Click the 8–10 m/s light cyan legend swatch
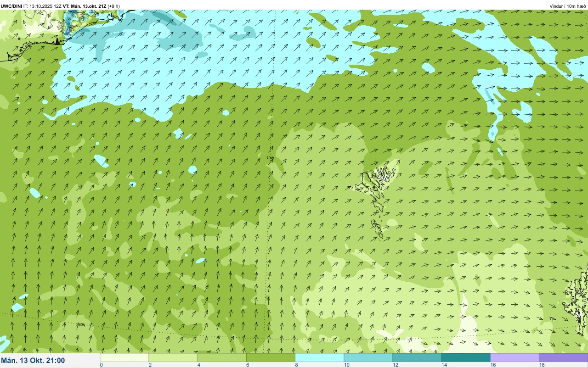Viewport: 588px width, 368px height. 319,357
